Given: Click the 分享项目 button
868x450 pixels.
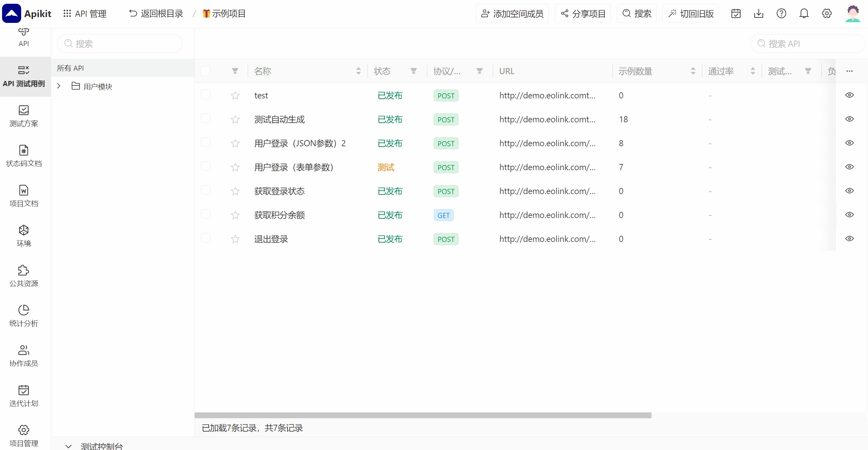Looking at the screenshot, I should (x=583, y=13).
